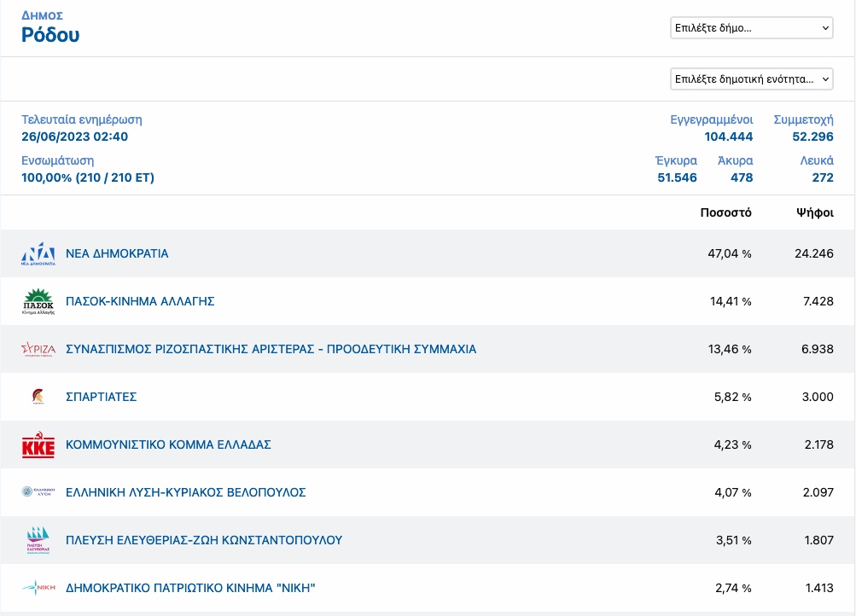Click the '100,00% (210 / 210 ΕΤ)' value
This screenshot has width=856, height=616.
88,177
